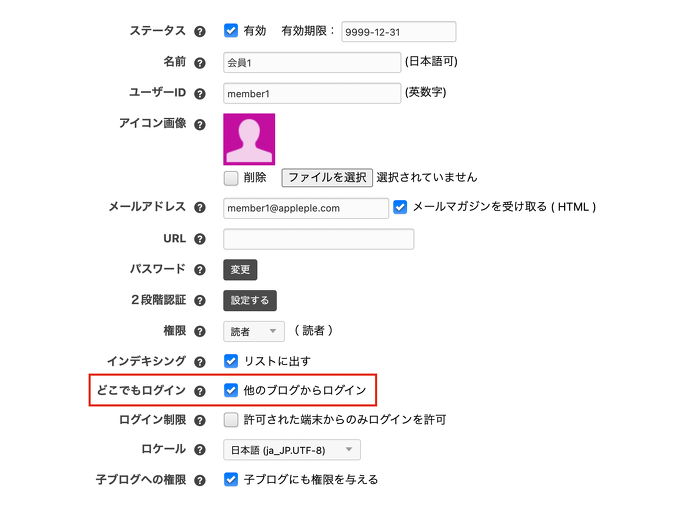The image size is (700, 513).
Task: Uncheck the 有効 status checkbox
Action: (231, 31)
